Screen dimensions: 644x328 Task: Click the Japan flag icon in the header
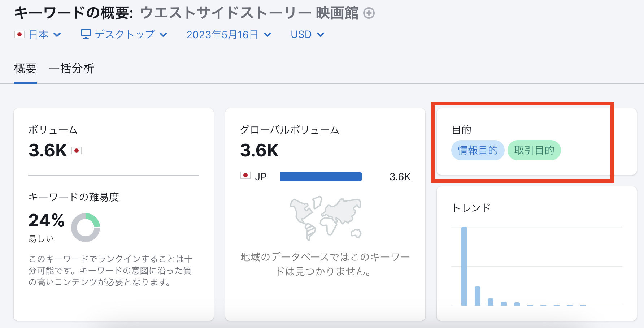click(19, 34)
